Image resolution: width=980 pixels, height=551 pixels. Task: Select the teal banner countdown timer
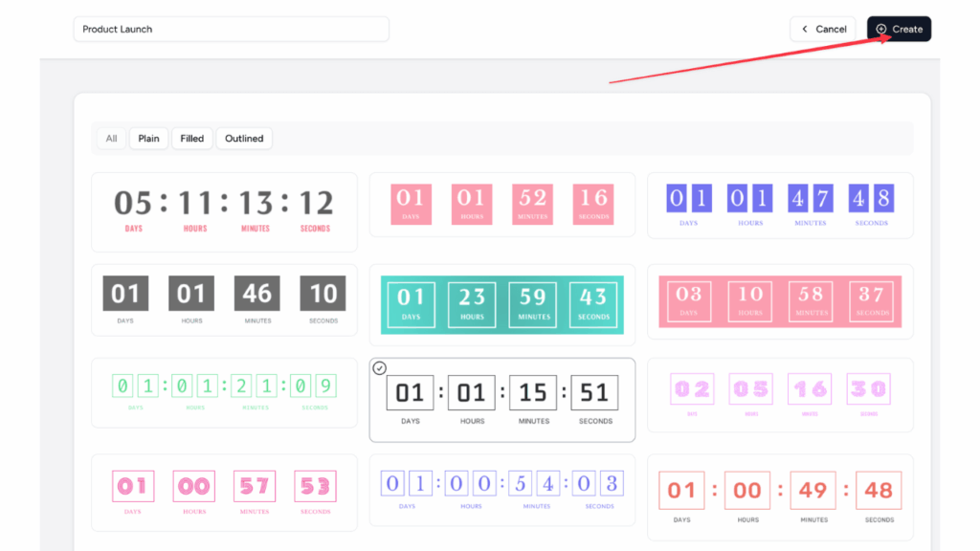(502, 304)
